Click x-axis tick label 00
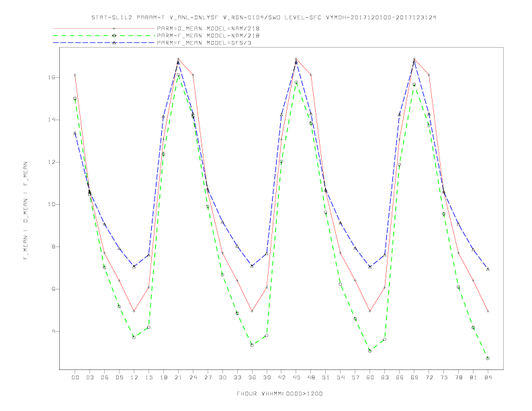The height and width of the screenshot is (411, 532). [x=75, y=377]
